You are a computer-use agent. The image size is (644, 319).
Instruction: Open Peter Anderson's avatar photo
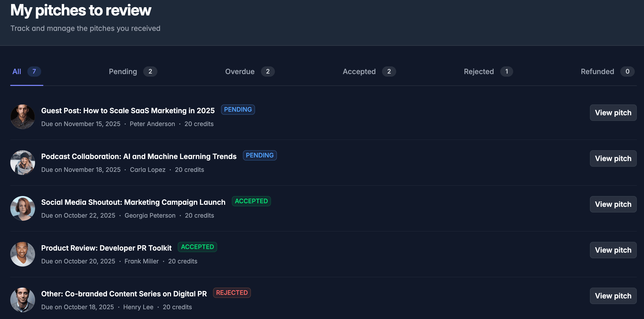[23, 117]
